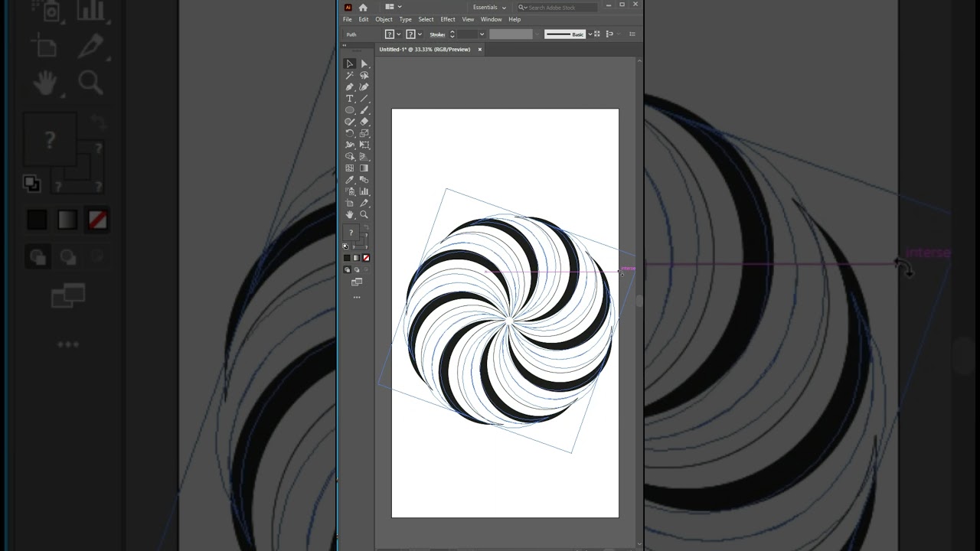Switch to Untitled-1 document tab
Viewport: 980px width, 551px height.
425,50
